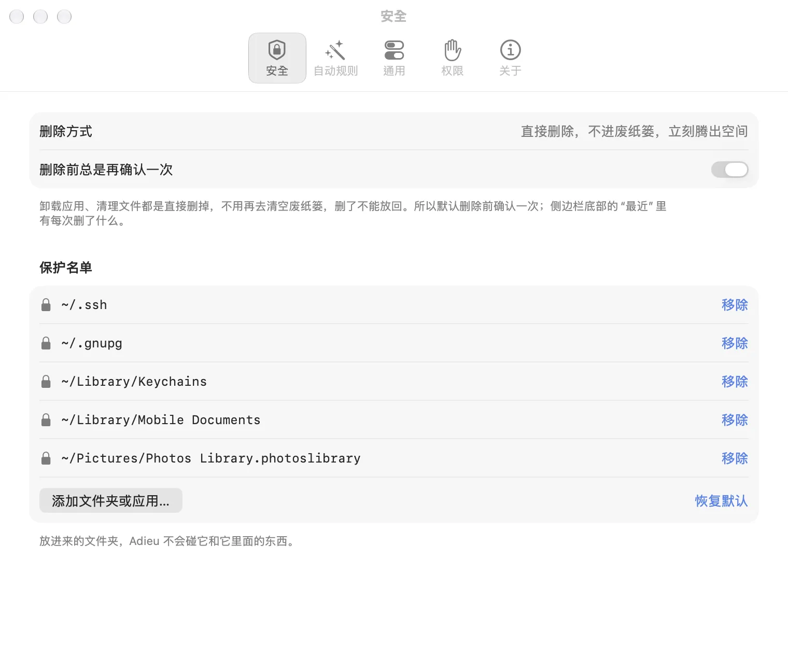This screenshot has height=672, width=788.
Task: Close the 安全 settings window
Action: click(x=17, y=17)
